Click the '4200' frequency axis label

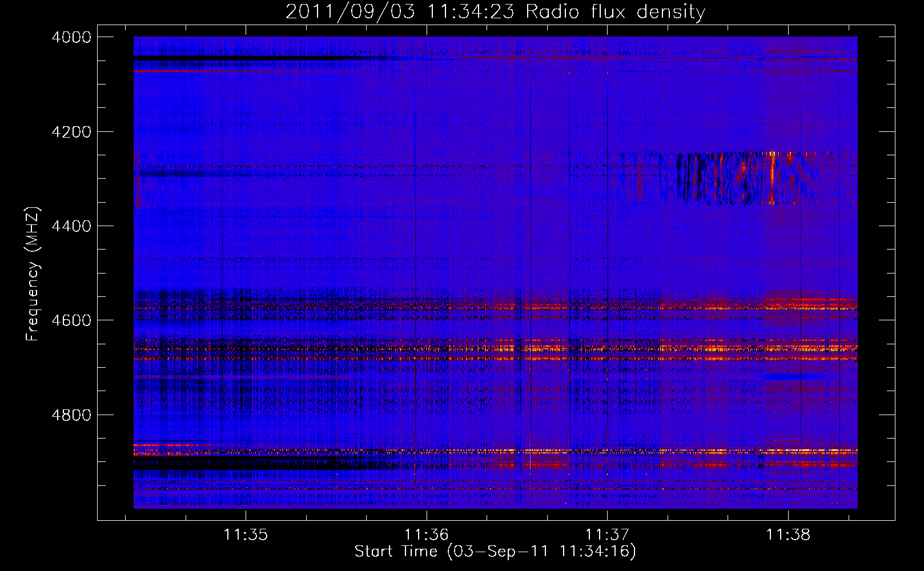click(71, 132)
